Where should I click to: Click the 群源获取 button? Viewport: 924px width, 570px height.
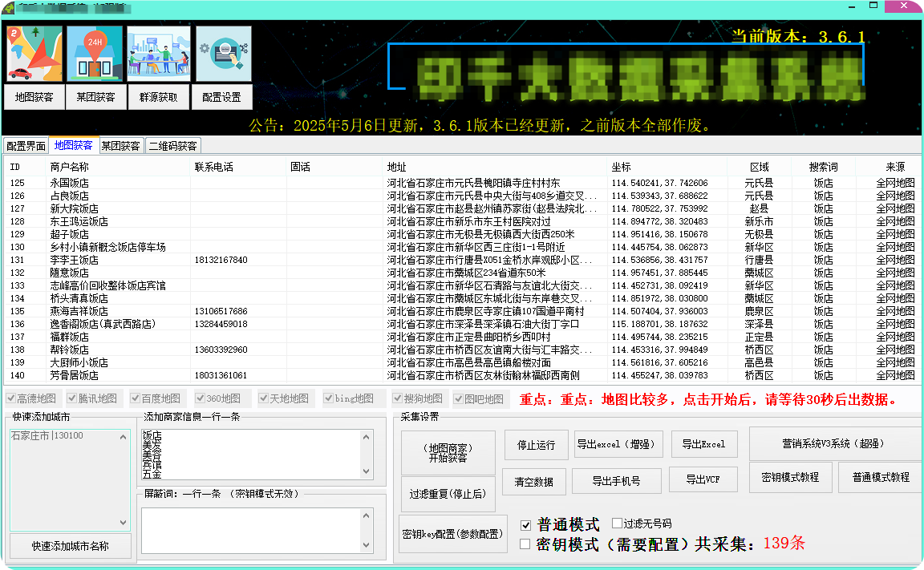[159, 97]
